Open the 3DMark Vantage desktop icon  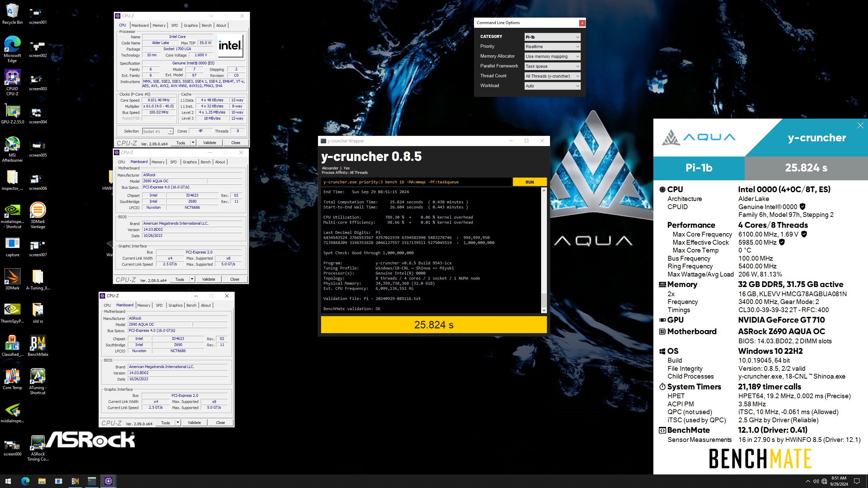click(x=38, y=215)
